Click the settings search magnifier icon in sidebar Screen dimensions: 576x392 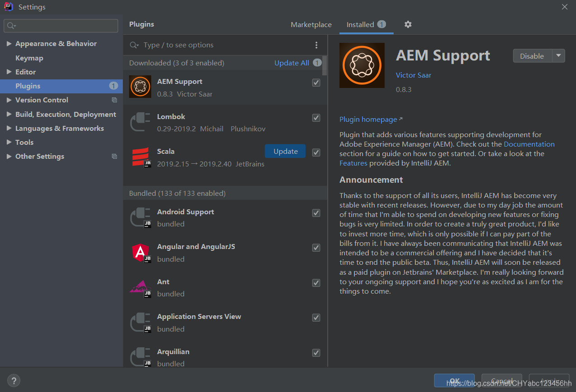[11, 26]
